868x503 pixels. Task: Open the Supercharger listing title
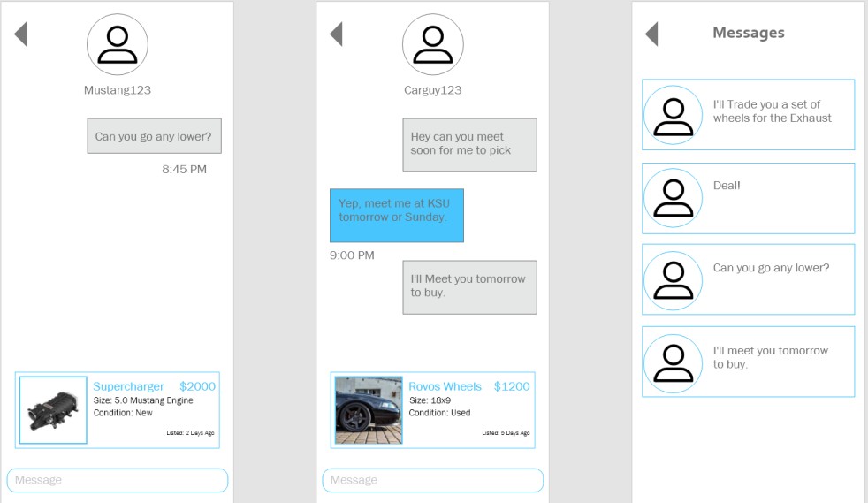128,386
